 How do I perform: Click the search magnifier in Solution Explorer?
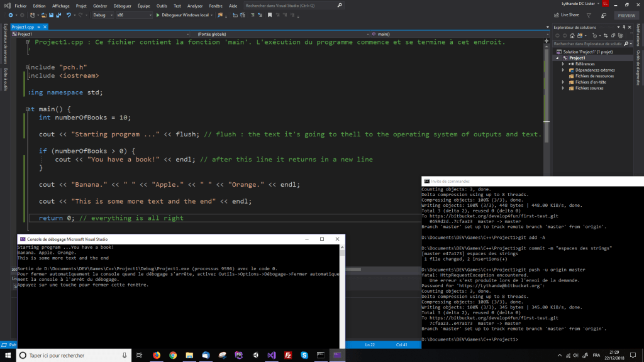coord(626,43)
